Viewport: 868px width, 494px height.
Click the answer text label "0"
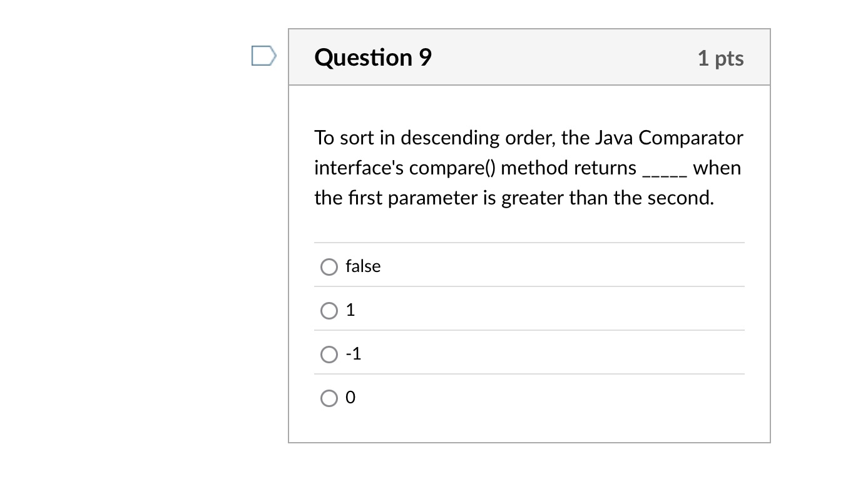point(351,397)
